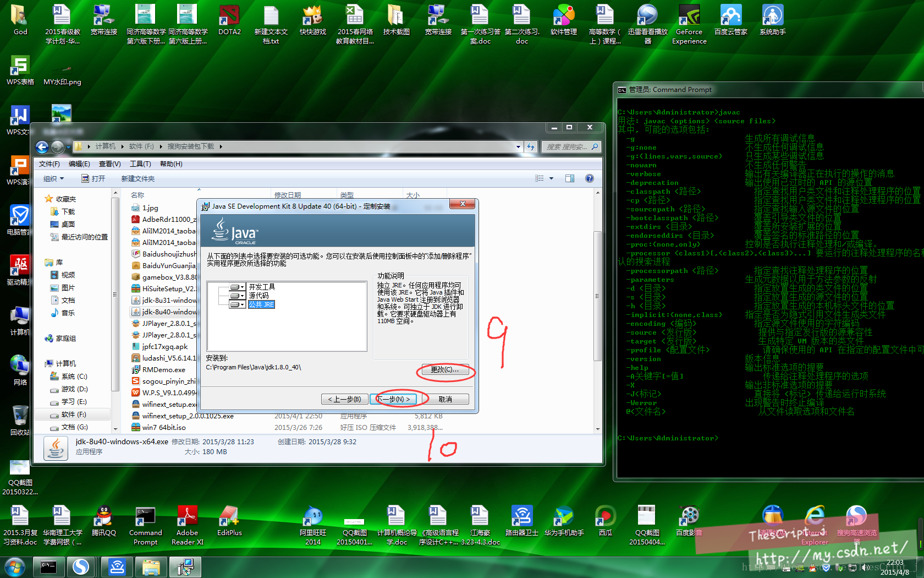The image size is (924, 578).
Task: Select the win7 64bit.iso file
Action: 164,427
